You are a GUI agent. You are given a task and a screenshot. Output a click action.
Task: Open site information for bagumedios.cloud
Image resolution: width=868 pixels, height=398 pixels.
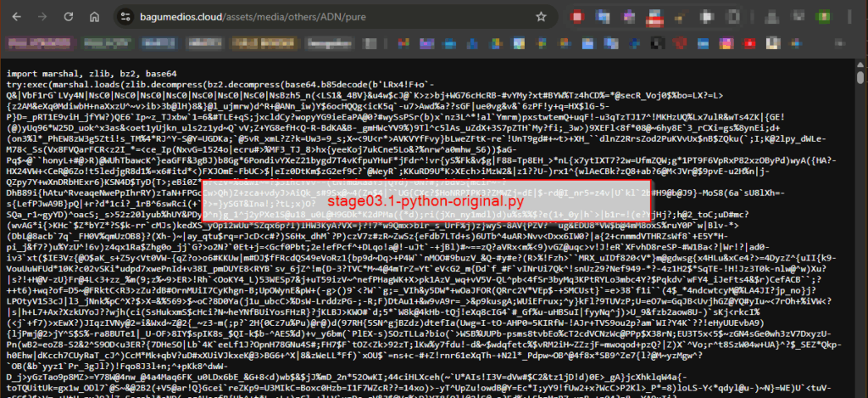pyautogui.click(x=125, y=16)
